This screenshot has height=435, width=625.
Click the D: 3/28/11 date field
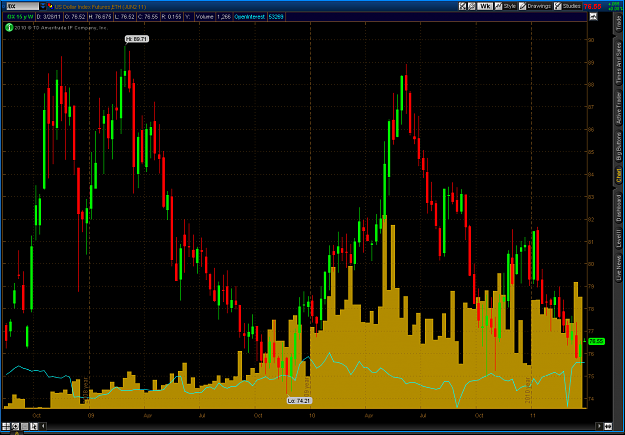[48, 17]
